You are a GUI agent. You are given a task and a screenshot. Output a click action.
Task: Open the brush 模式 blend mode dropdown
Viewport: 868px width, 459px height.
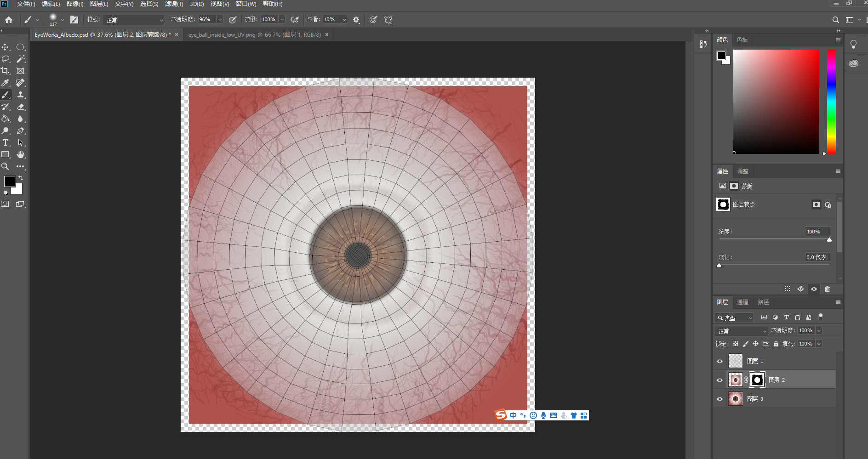click(133, 20)
